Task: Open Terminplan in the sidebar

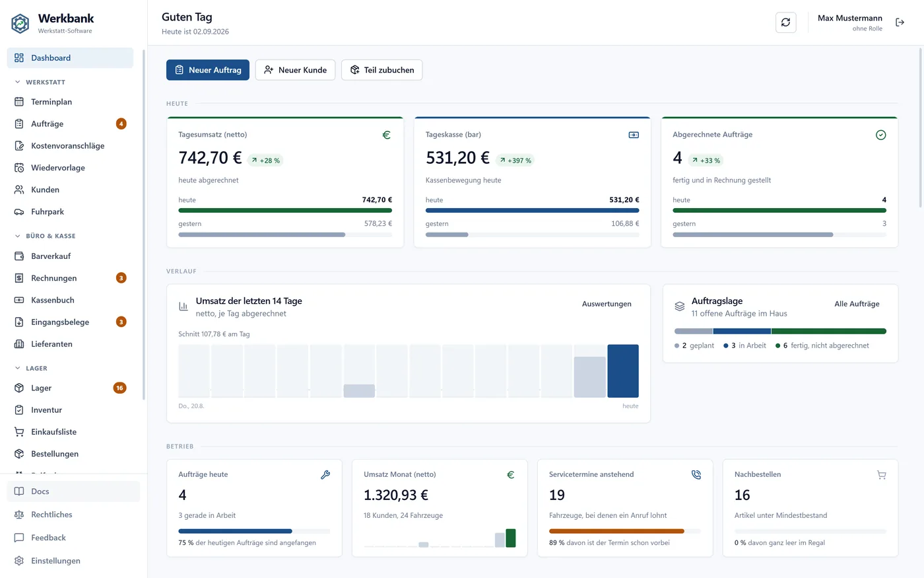Action: (x=70, y=102)
